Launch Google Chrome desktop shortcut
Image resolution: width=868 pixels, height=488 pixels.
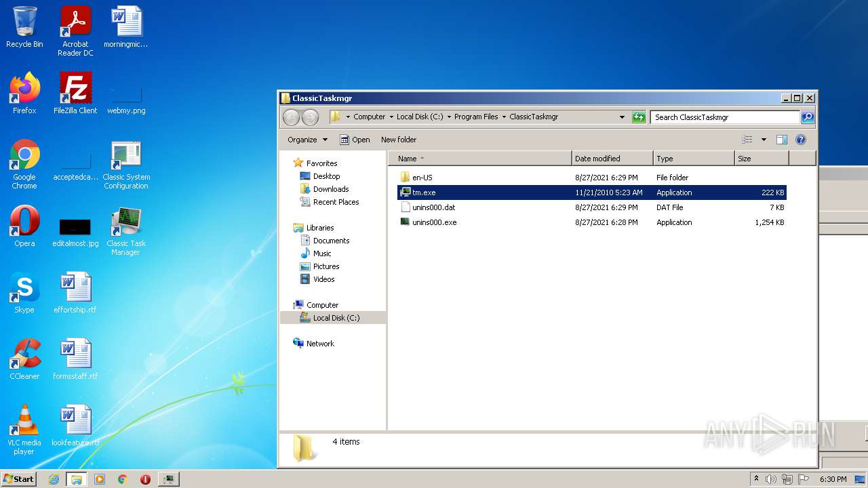pos(24,165)
